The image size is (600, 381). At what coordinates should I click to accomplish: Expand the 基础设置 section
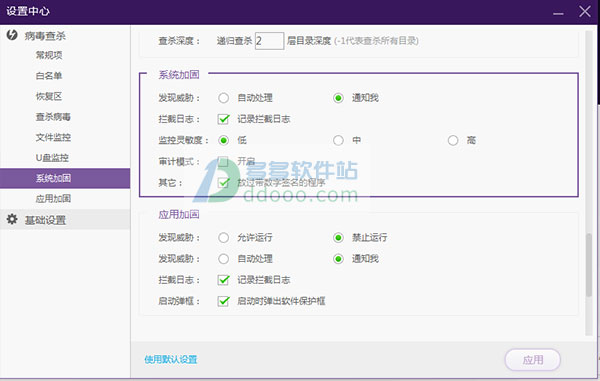(65, 220)
